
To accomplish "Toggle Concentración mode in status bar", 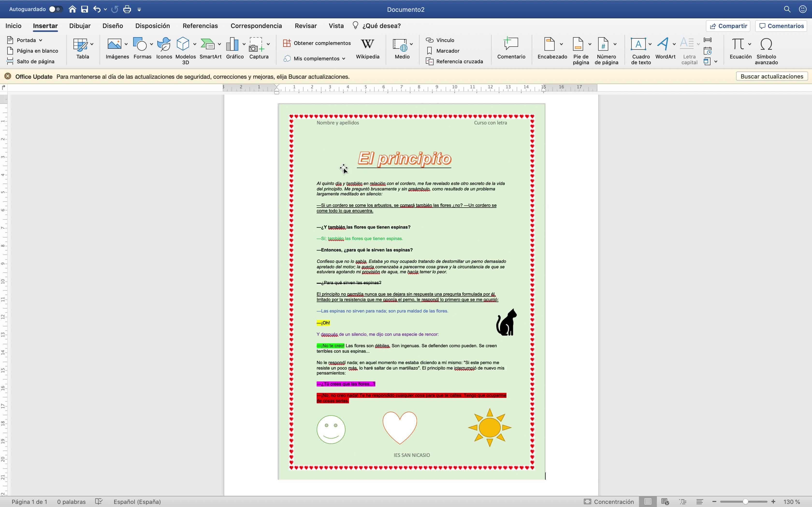I will pos(609,502).
